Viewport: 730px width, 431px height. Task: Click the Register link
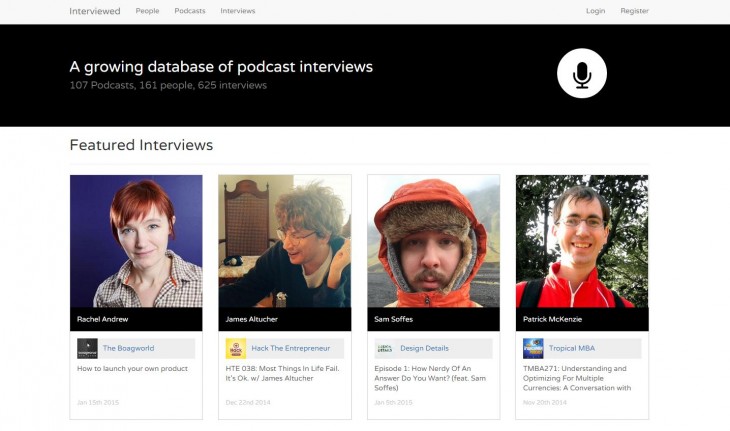(x=634, y=11)
